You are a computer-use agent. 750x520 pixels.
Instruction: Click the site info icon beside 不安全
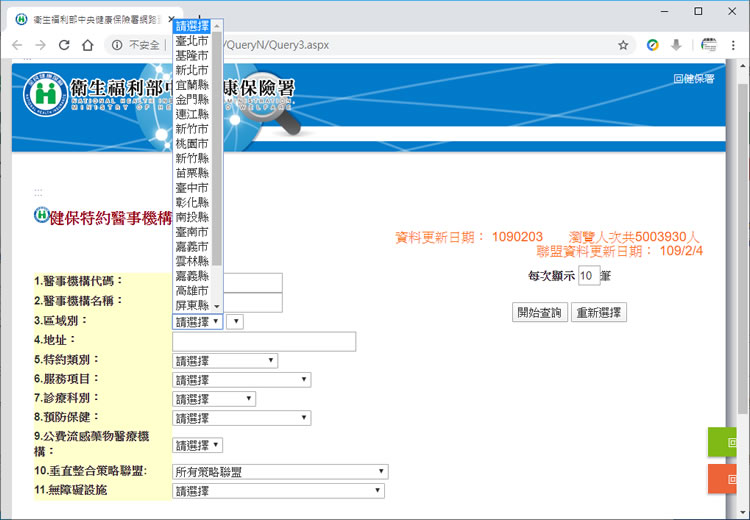pos(116,45)
